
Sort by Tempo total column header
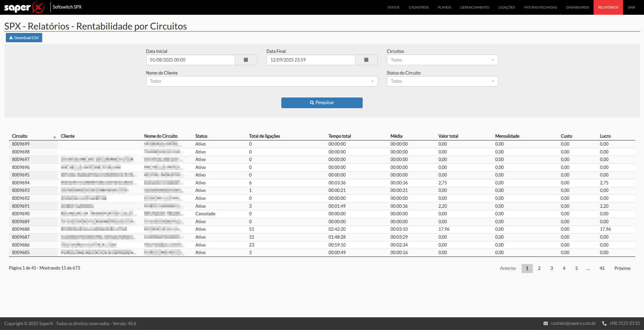tap(340, 136)
